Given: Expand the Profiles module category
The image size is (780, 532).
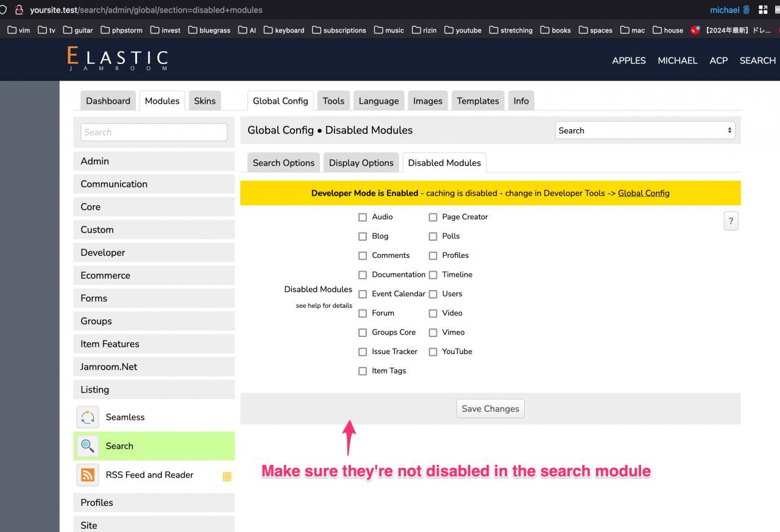Looking at the screenshot, I should coord(154,503).
